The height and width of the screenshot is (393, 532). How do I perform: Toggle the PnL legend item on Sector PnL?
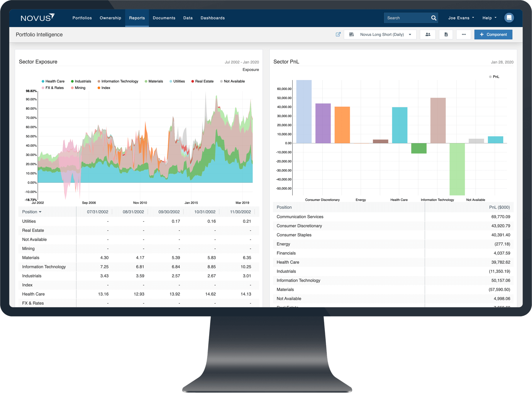point(495,77)
